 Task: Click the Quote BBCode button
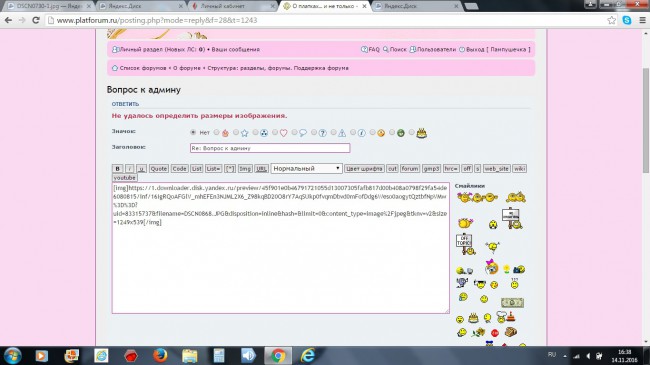(x=158, y=168)
